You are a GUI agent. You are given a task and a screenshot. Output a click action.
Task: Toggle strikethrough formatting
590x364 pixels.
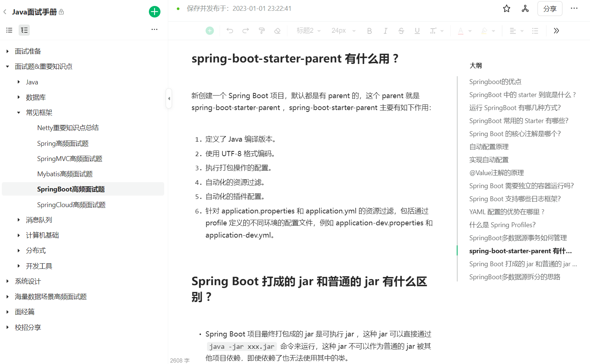[401, 31]
